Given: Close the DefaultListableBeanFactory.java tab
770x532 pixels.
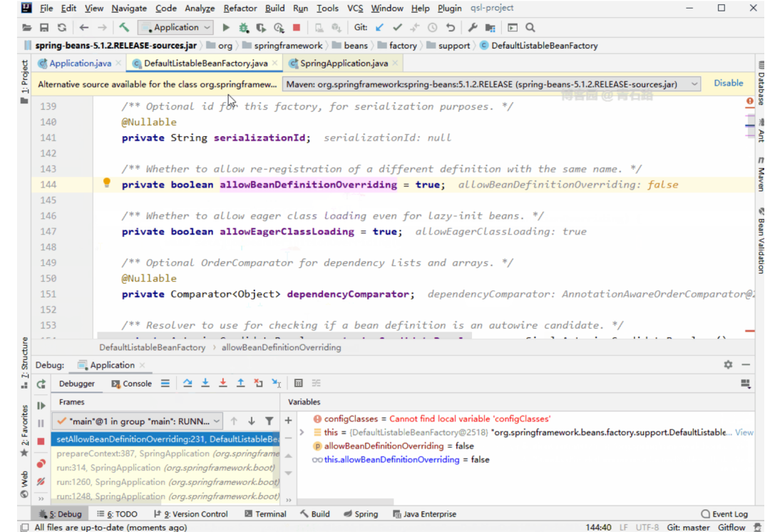Looking at the screenshot, I should [275, 63].
